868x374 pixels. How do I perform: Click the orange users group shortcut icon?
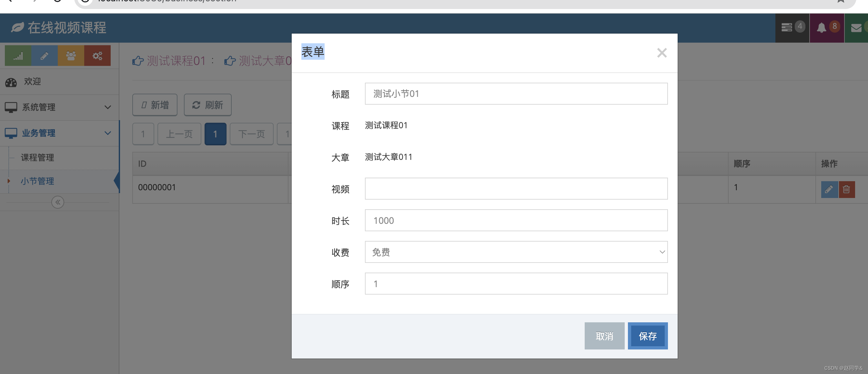coord(71,56)
